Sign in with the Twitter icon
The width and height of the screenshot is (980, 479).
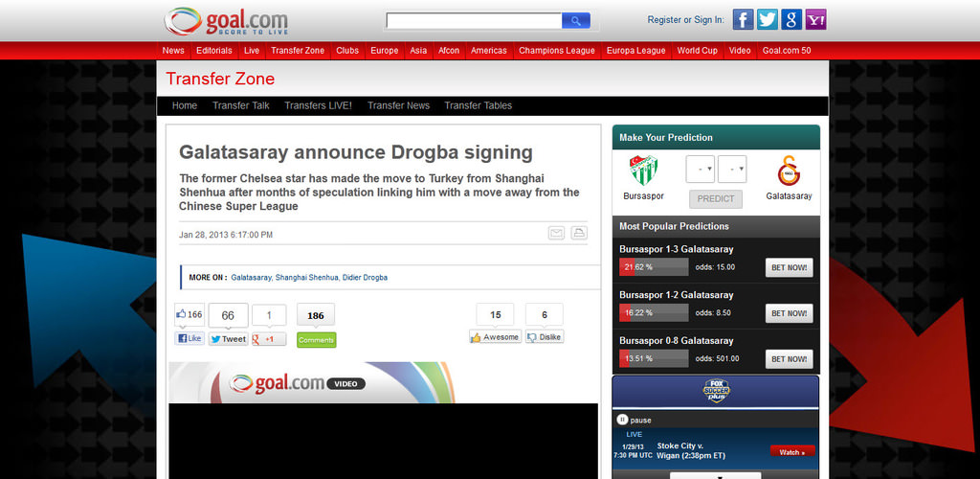click(x=768, y=19)
